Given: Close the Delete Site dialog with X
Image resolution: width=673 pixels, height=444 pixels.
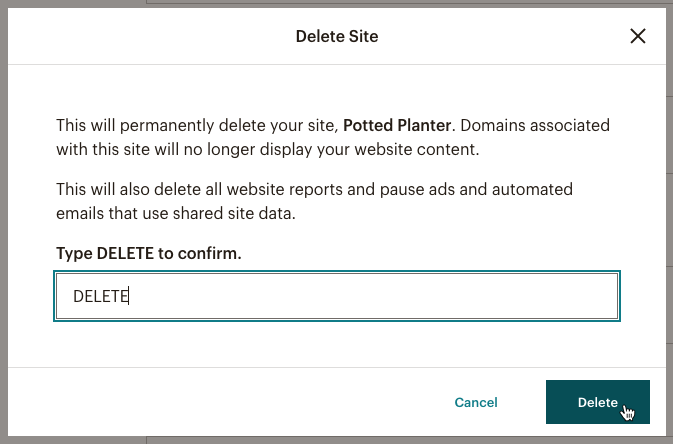Looking at the screenshot, I should tap(638, 36).
